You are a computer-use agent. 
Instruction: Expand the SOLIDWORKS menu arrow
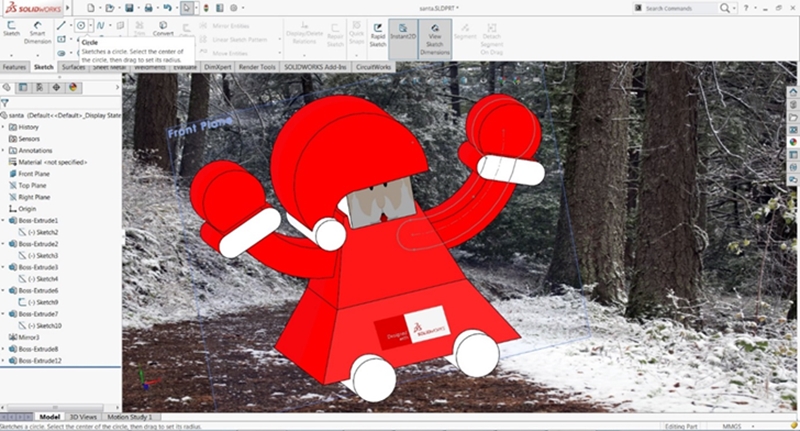pyautogui.click(x=67, y=8)
